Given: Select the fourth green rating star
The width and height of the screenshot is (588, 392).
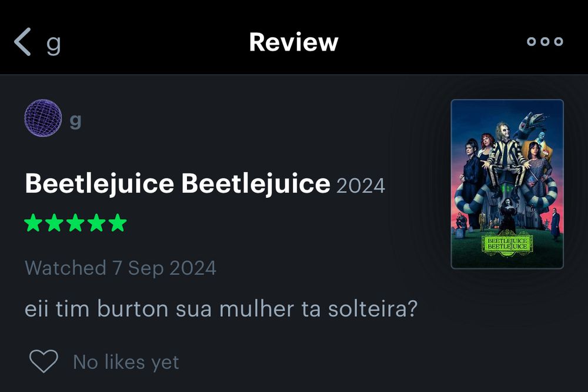Looking at the screenshot, I should coord(97,222).
